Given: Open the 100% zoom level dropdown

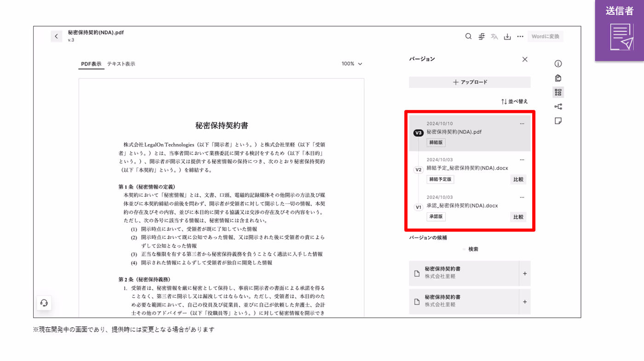Looking at the screenshot, I should pyautogui.click(x=352, y=64).
